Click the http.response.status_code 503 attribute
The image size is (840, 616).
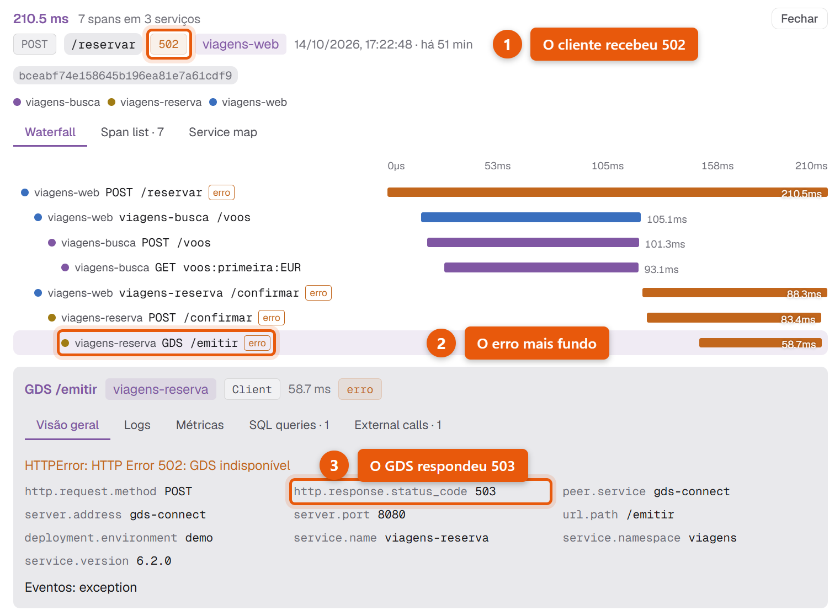pos(395,491)
